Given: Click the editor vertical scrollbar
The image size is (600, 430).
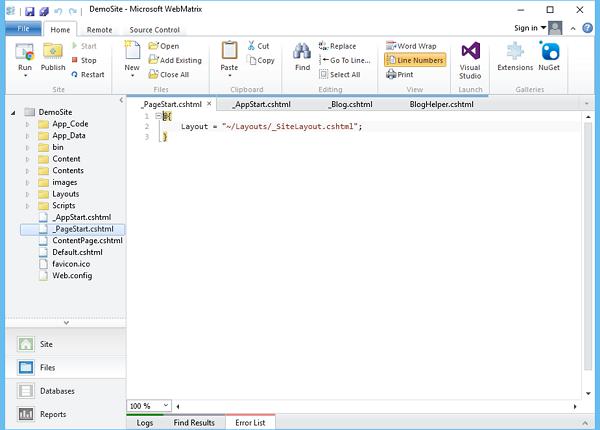Looking at the screenshot, I should [588, 246].
